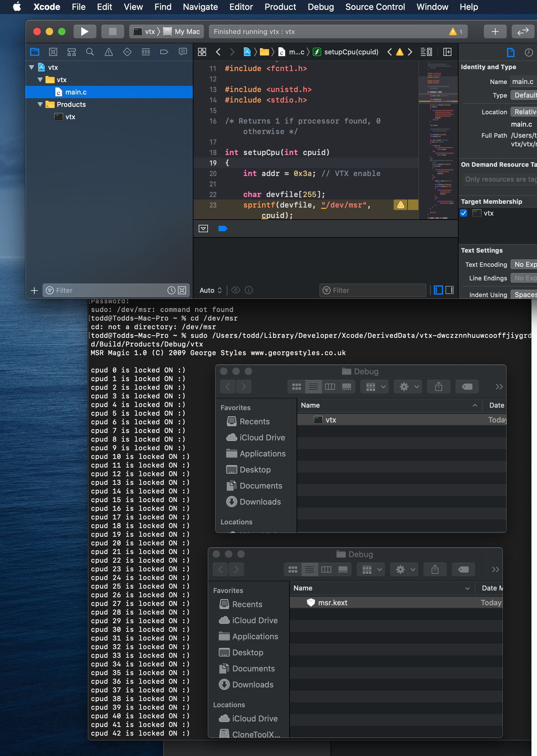Toggle breakpoints activation in debug bar

[223, 228]
